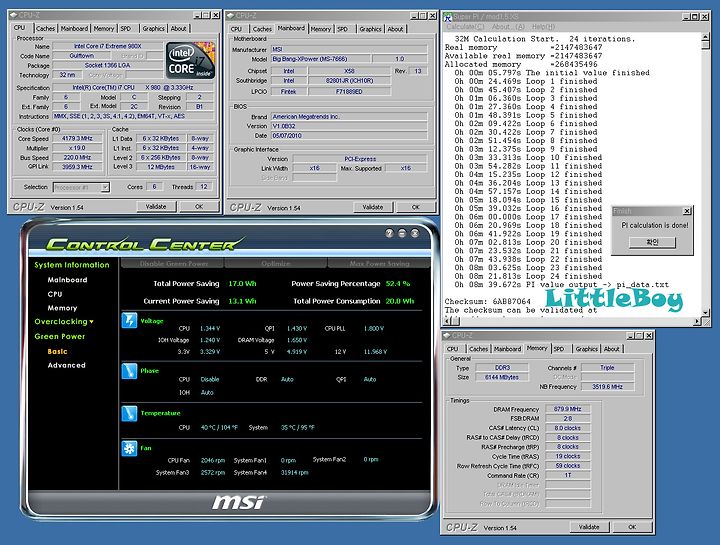Select Memory in Control Center sidebar
Viewport: 720px width, 545px height.
point(62,308)
